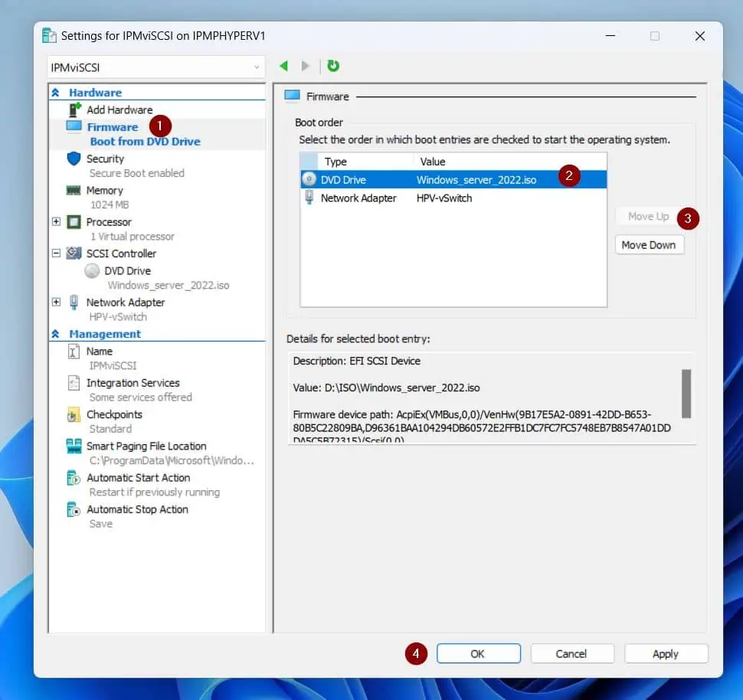Click the Apply button

click(666, 653)
